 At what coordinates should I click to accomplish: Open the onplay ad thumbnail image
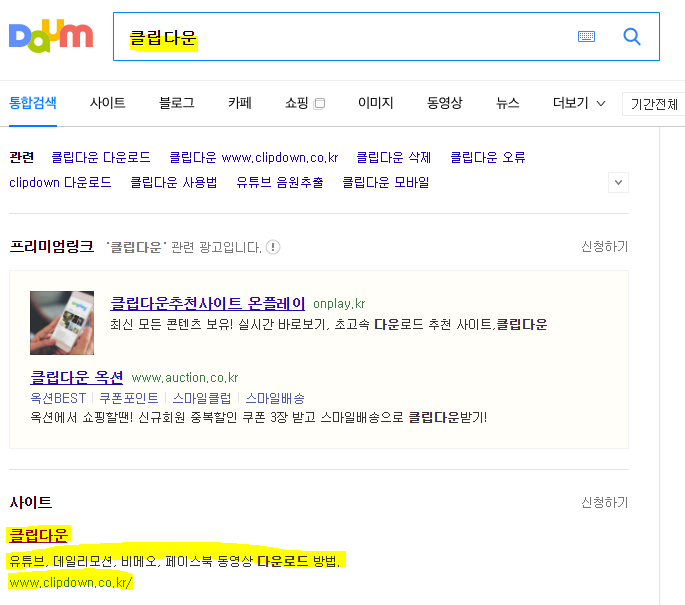(x=62, y=323)
